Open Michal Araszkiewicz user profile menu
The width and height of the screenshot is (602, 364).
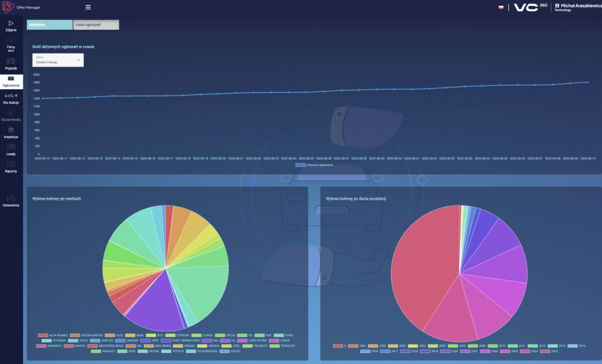(575, 8)
